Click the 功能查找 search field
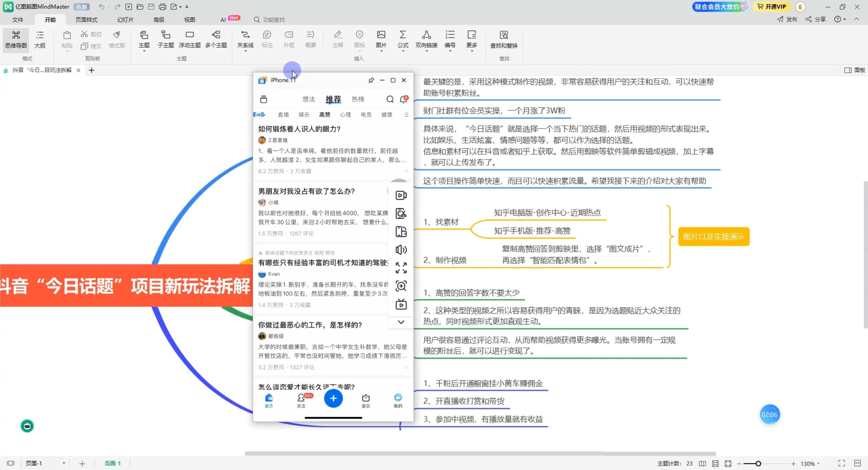Image resolution: width=868 pixels, height=470 pixels. [x=270, y=19]
